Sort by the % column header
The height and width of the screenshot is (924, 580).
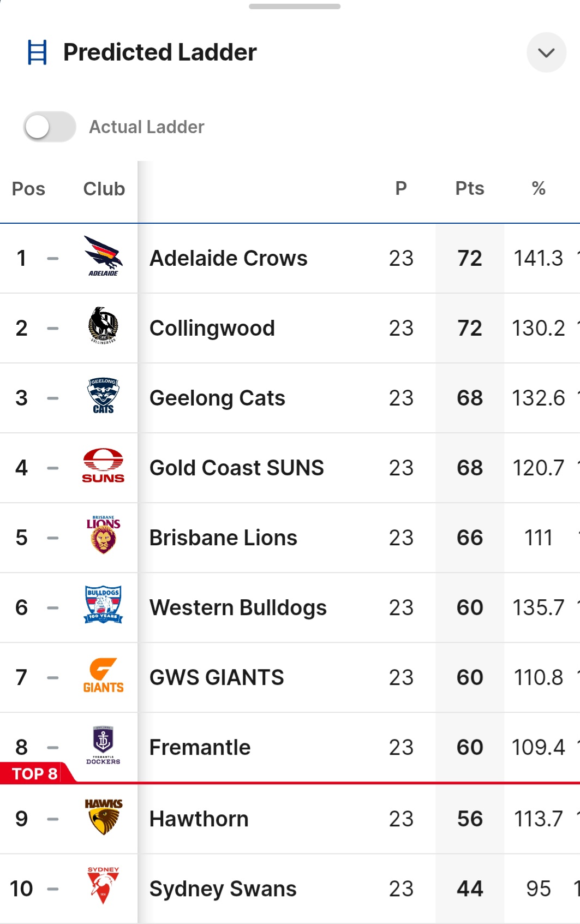click(x=539, y=188)
